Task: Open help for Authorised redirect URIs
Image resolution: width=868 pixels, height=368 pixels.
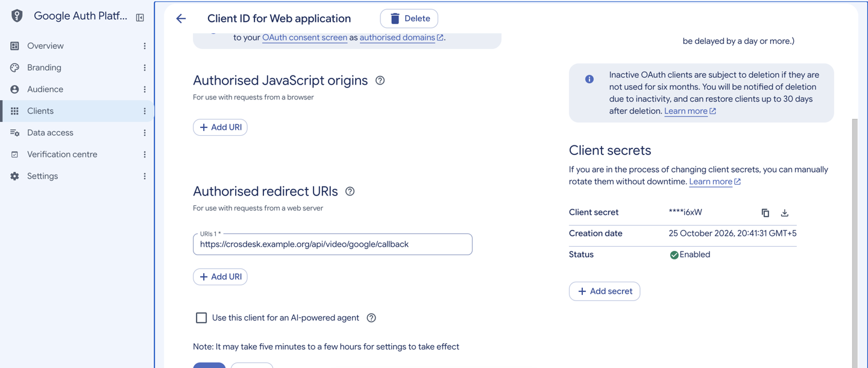Action: click(x=350, y=191)
